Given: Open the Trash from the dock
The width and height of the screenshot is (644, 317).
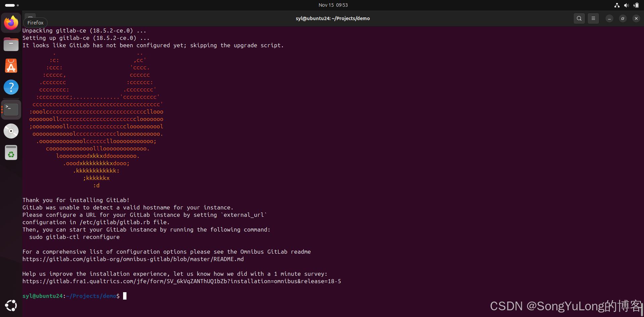Looking at the screenshot, I should 11,153.
